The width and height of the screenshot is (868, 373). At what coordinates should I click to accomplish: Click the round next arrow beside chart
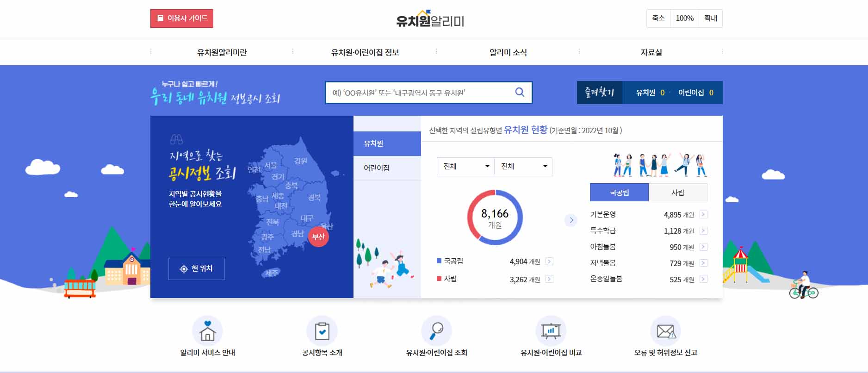[x=571, y=220]
